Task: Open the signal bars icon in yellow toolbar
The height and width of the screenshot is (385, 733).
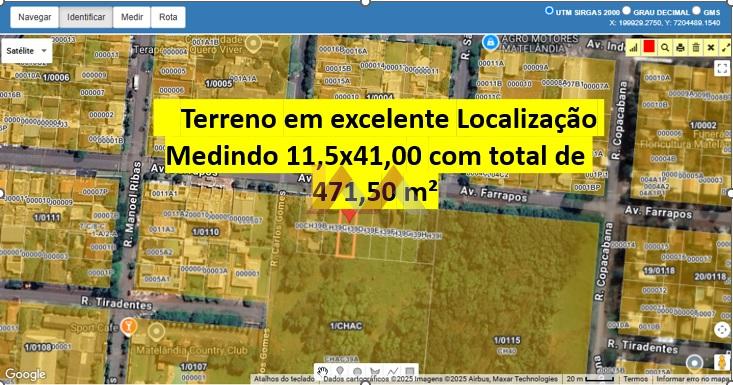Action: pyautogui.click(x=633, y=48)
